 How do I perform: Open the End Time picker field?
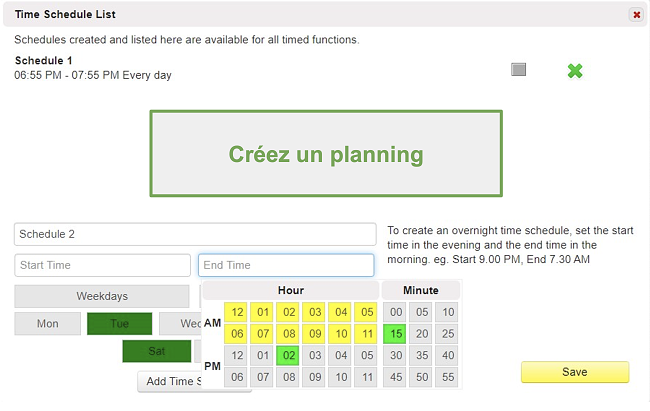[286, 265]
